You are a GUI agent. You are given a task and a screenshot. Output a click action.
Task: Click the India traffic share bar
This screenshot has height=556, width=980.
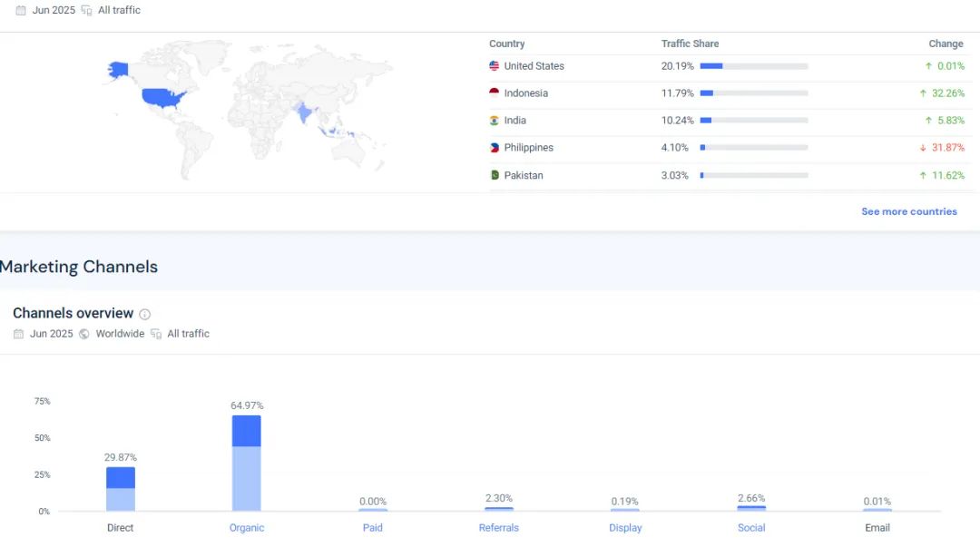click(x=754, y=120)
